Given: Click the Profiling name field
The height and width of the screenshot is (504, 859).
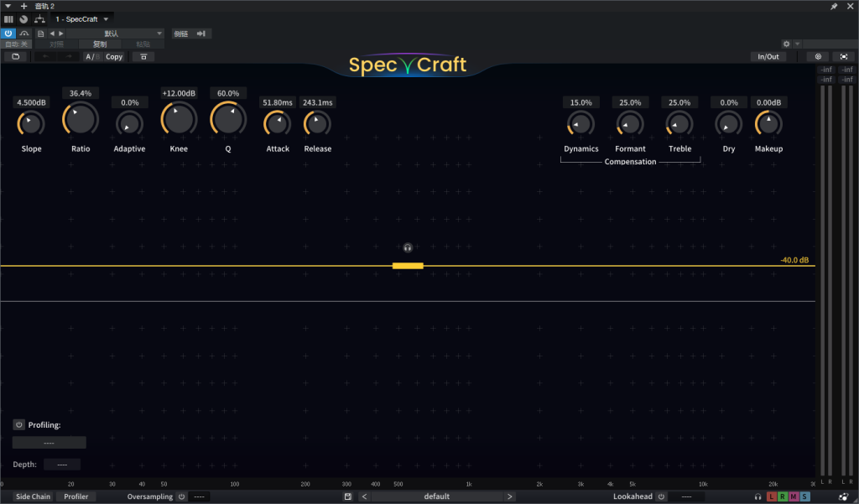Looking at the screenshot, I should tap(49, 443).
